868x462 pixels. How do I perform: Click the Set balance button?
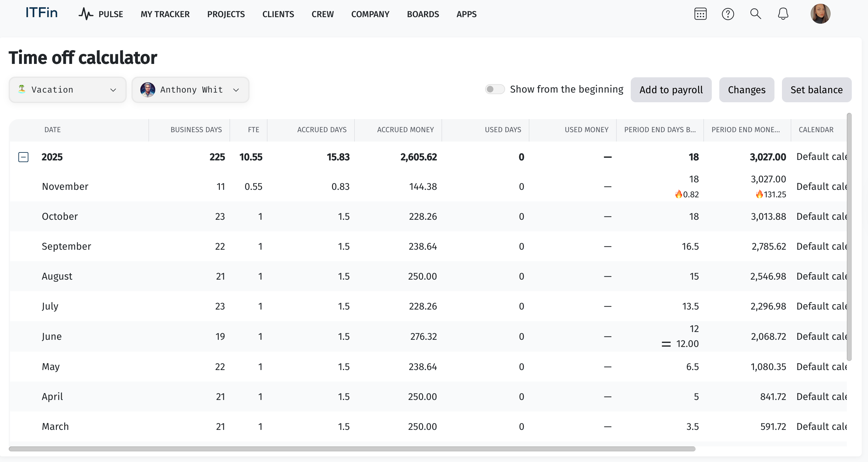[816, 90]
